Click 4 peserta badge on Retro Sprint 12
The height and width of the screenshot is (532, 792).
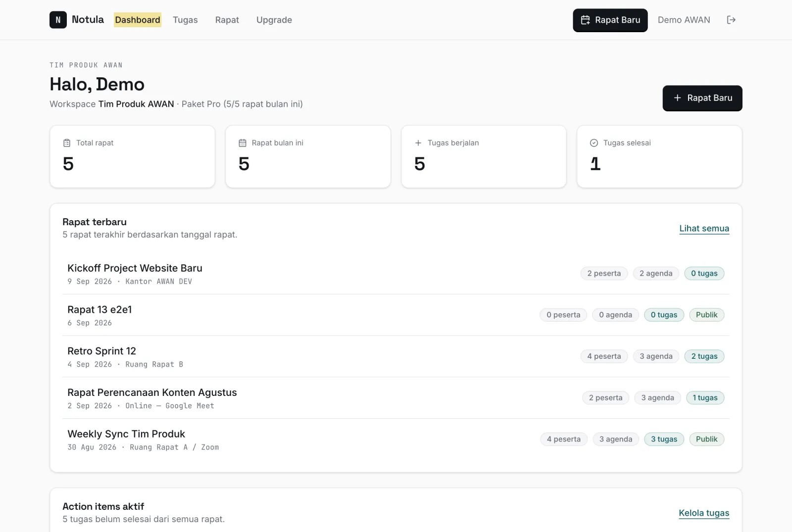(x=604, y=356)
